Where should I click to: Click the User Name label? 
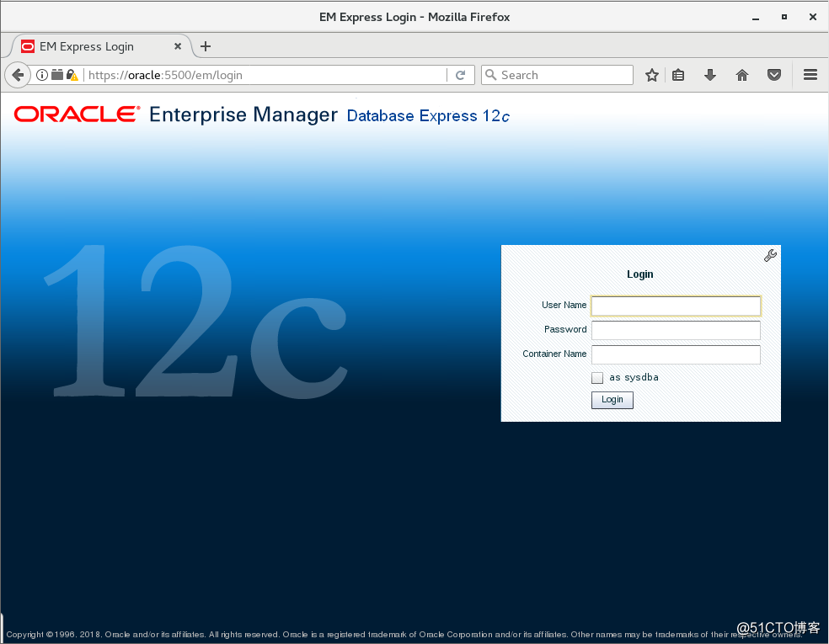tap(564, 306)
